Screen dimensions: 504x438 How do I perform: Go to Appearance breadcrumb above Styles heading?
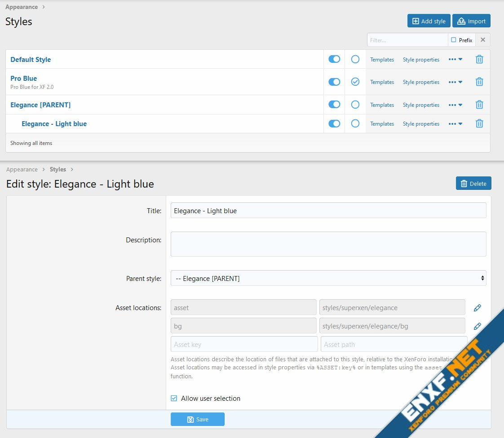pos(22,7)
